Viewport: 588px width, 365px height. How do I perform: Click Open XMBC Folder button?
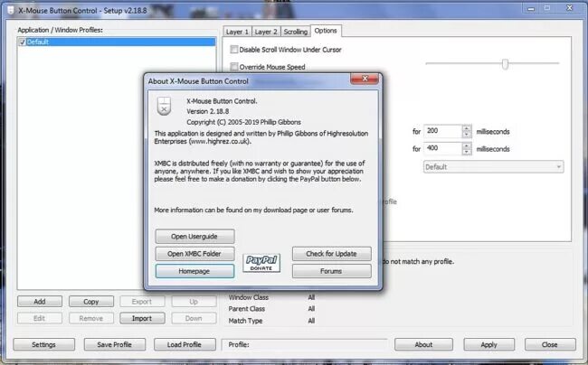tap(194, 254)
